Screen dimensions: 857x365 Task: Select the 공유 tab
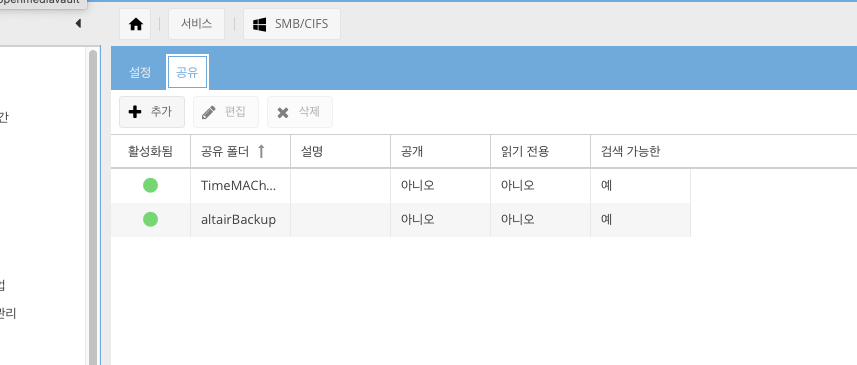tap(187, 72)
